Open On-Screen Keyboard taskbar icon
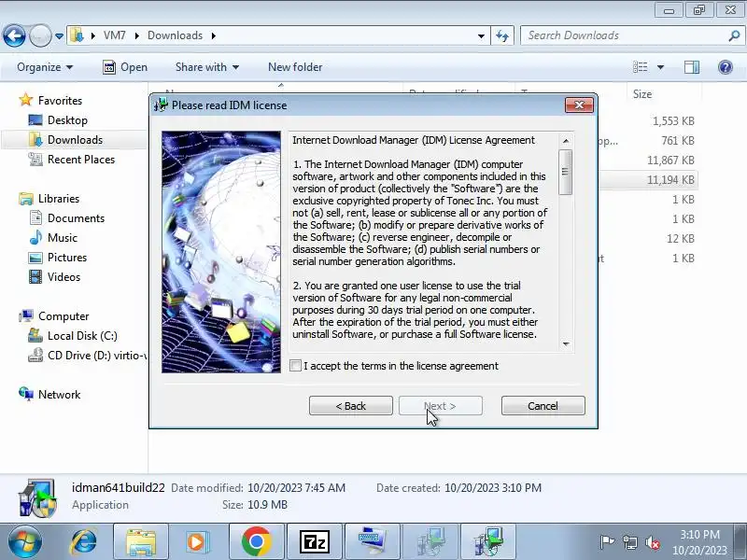 [x=373, y=541]
